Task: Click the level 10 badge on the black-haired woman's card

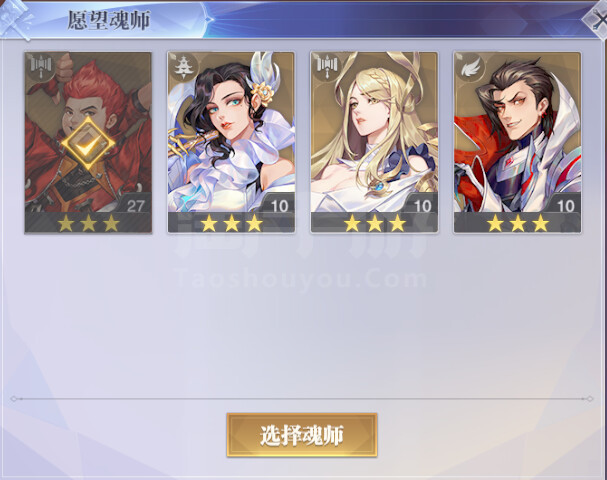Action: [x=279, y=205]
